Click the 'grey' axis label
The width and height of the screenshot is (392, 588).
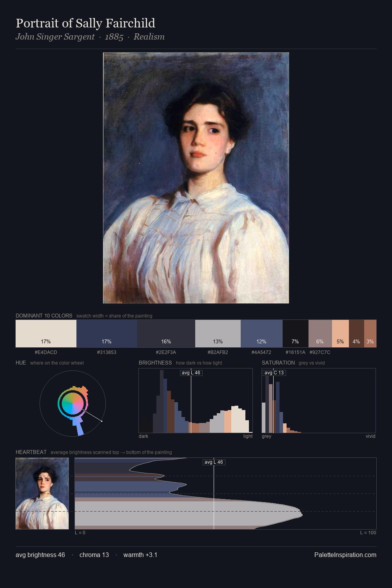(267, 436)
